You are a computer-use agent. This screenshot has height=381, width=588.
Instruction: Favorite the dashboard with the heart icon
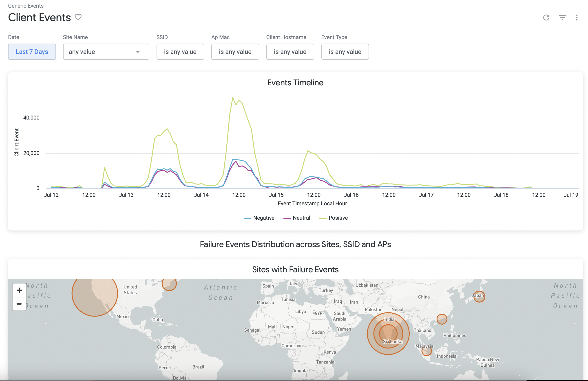coord(78,17)
